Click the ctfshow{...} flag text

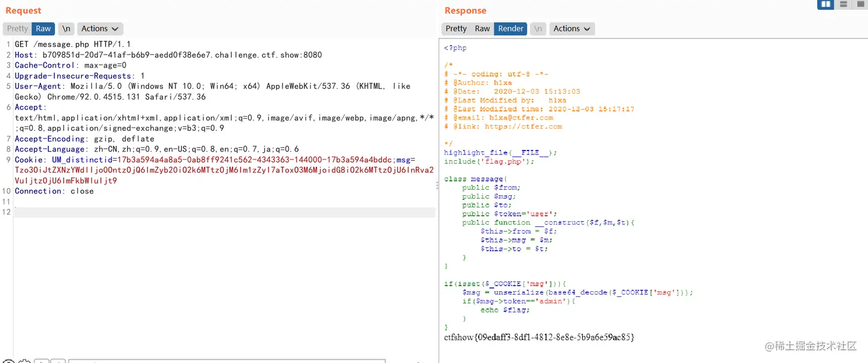click(x=539, y=338)
